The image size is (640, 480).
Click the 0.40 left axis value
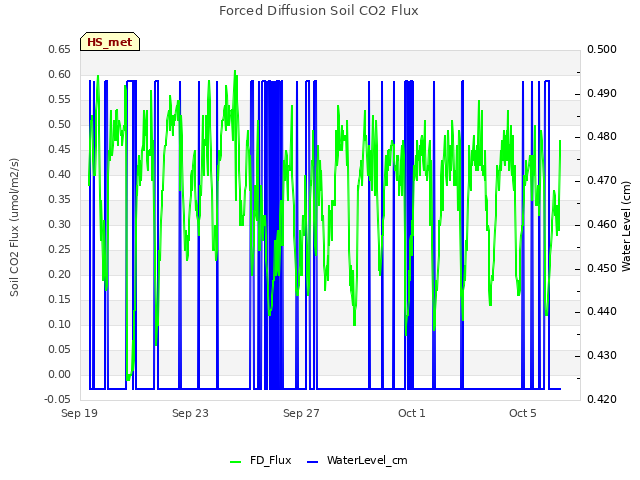(x=60, y=174)
